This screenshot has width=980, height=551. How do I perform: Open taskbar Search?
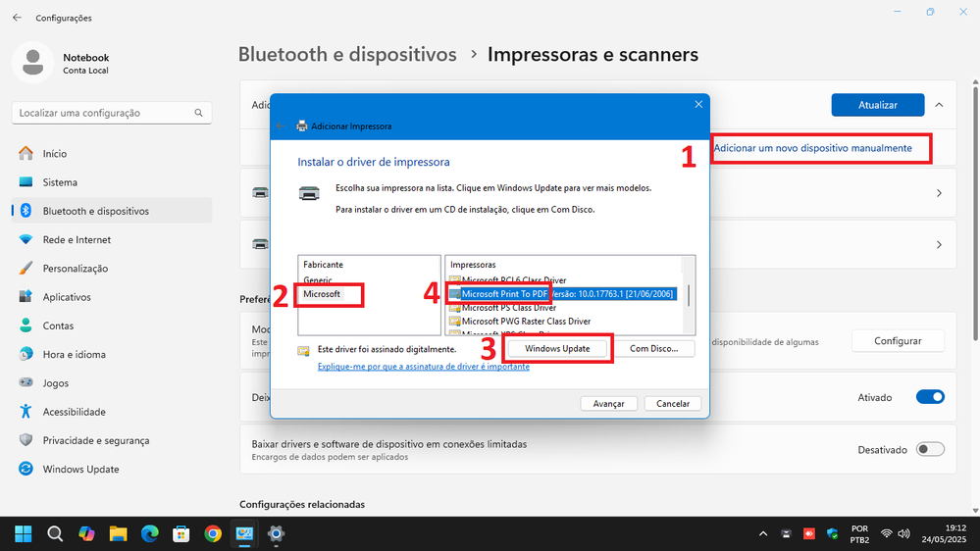pos(55,534)
